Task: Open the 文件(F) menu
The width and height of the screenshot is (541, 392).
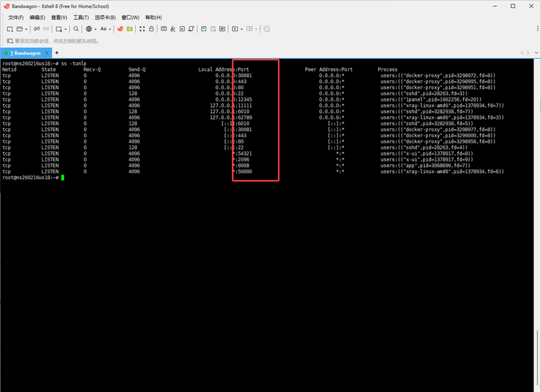Action: pos(16,17)
